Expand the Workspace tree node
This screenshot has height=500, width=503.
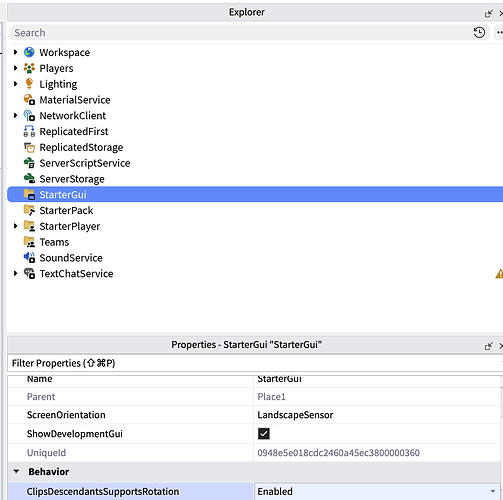(15, 52)
